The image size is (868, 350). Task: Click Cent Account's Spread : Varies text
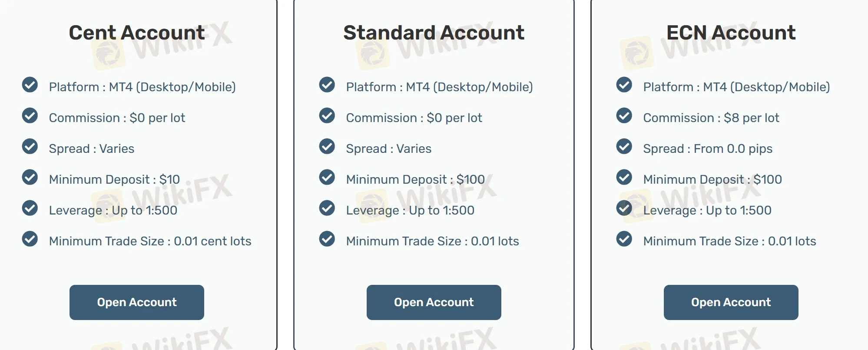click(x=92, y=149)
